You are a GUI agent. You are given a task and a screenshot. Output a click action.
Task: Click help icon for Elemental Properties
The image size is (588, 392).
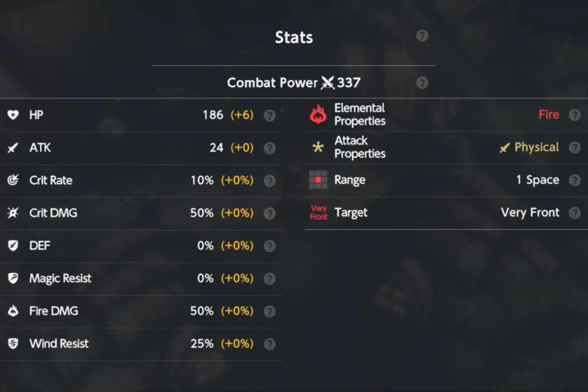(575, 115)
